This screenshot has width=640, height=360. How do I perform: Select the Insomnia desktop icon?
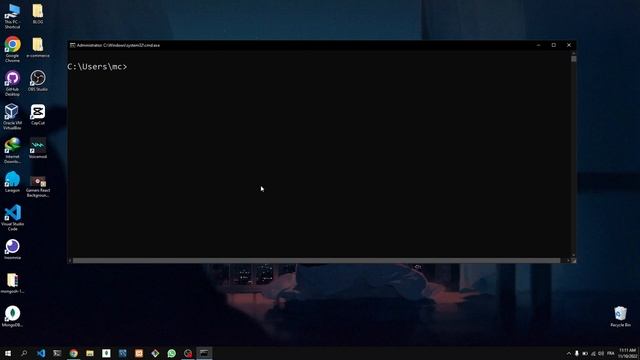pos(12,249)
